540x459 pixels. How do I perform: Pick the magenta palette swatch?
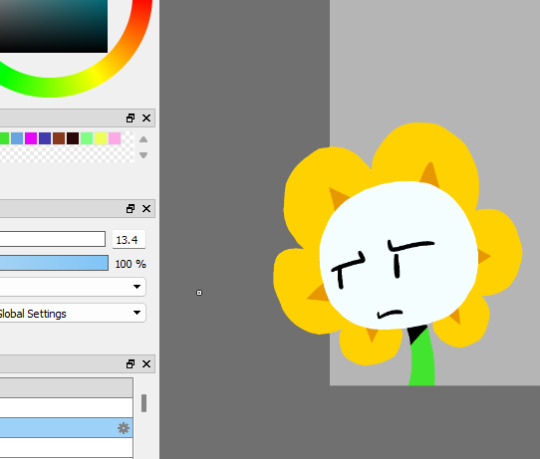(31, 138)
